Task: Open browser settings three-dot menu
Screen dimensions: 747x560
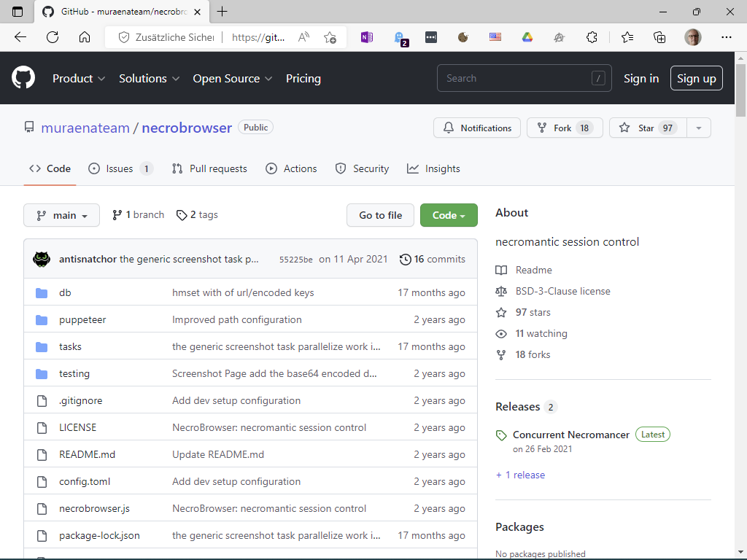Action: point(726,37)
